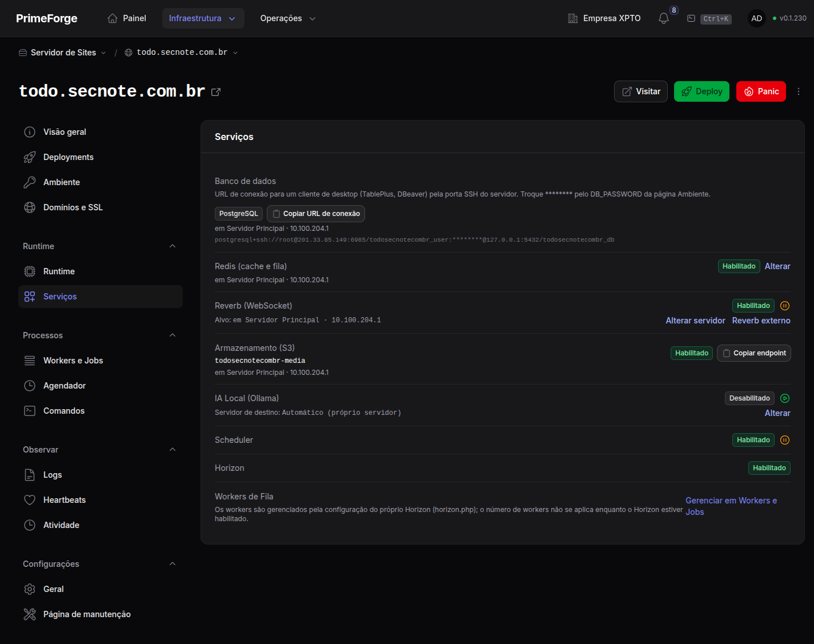Click the AD user avatar
The height and width of the screenshot is (644, 814).
tap(756, 18)
